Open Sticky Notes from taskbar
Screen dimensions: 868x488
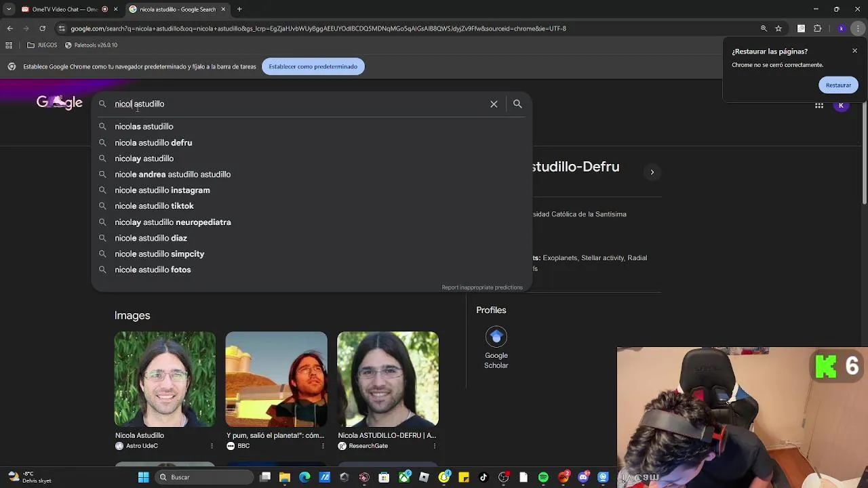[x=464, y=477]
